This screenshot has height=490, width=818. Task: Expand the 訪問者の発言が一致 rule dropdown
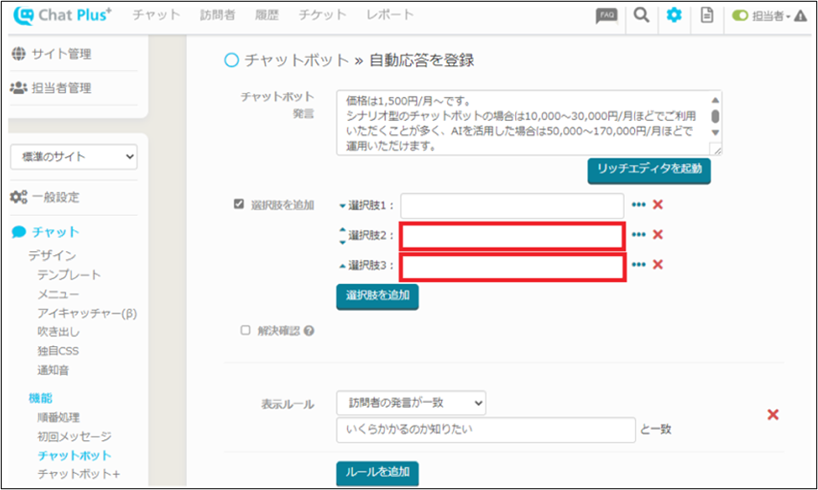411,402
